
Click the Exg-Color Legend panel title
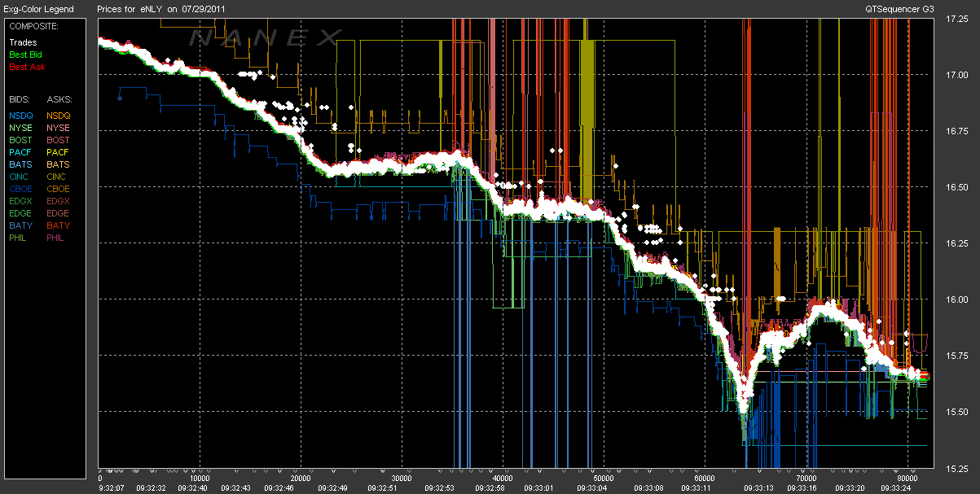[39, 9]
